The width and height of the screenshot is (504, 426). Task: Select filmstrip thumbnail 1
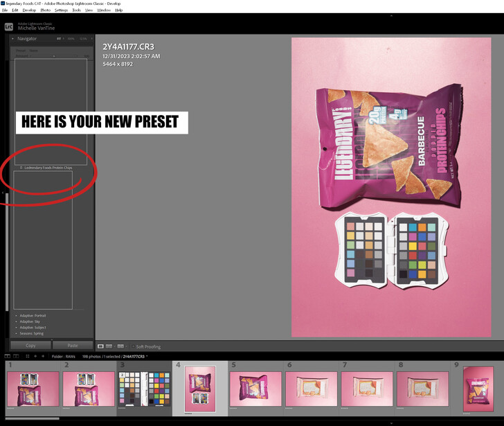pyautogui.click(x=33, y=389)
